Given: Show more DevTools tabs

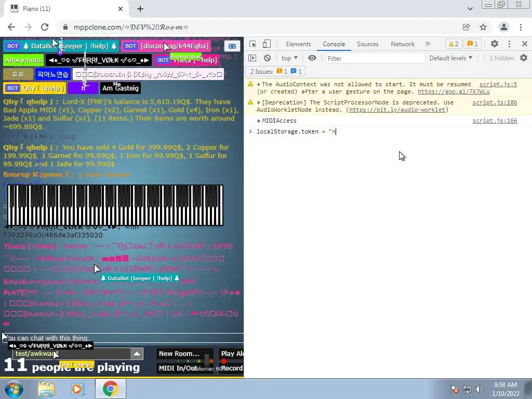Looking at the screenshot, I should coord(428,44).
